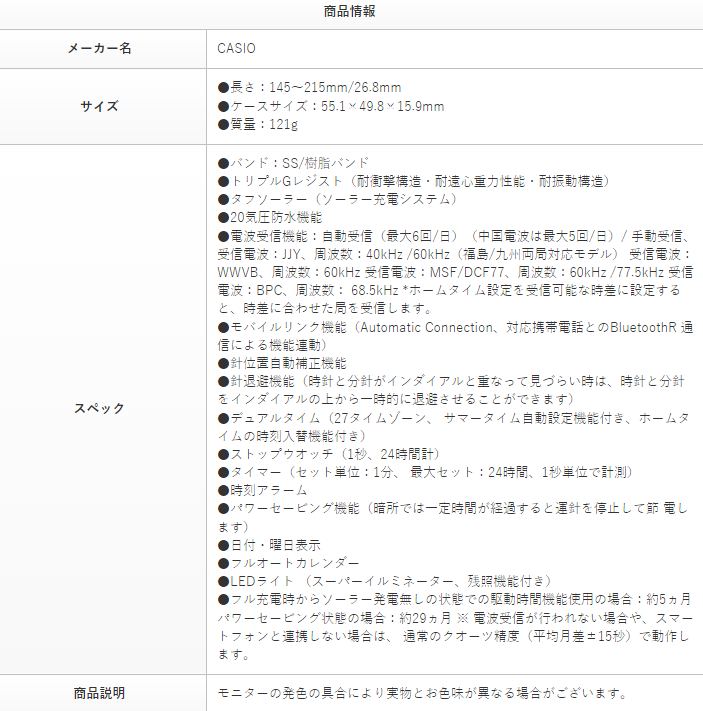Click the トリプルGレジスト spec line

[412, 180]
